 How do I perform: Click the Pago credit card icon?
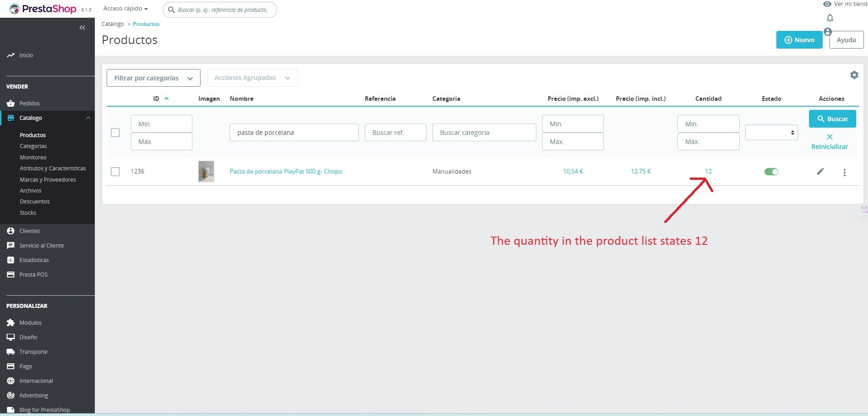point(10,366)
